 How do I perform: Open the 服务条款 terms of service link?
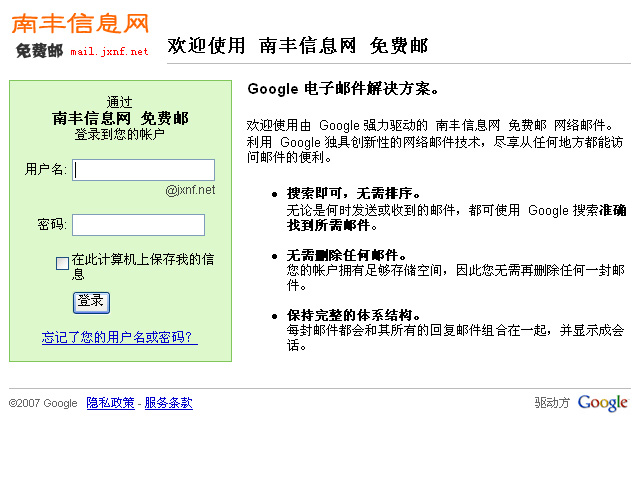pos(169,403)
